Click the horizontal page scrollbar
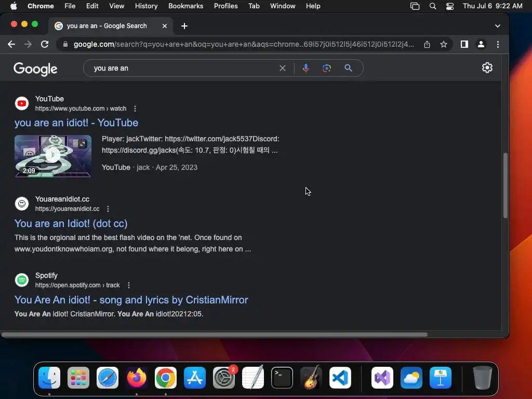Image resolution: width=532 pixels, height=399 pixels. (215, 335)
